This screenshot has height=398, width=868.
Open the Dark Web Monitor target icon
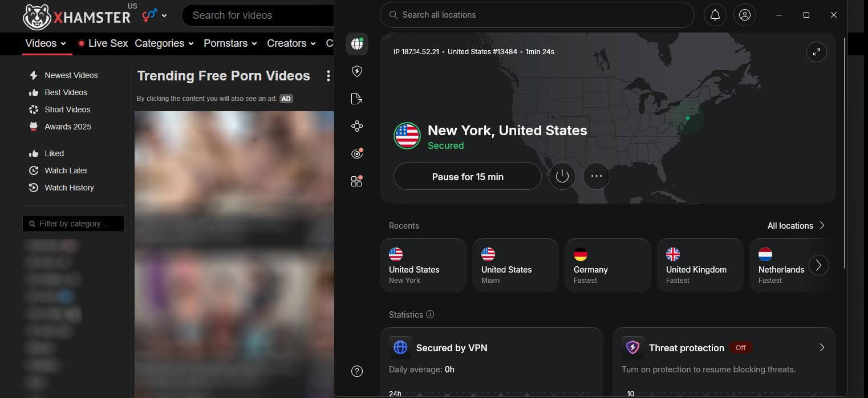tap(357, 153)
